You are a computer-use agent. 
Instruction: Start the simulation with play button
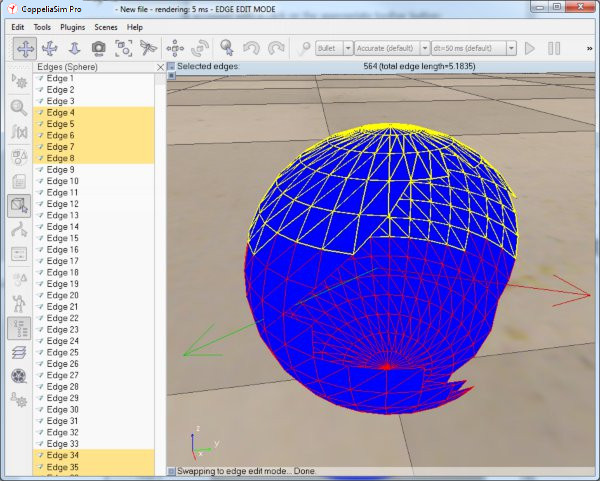530,49
